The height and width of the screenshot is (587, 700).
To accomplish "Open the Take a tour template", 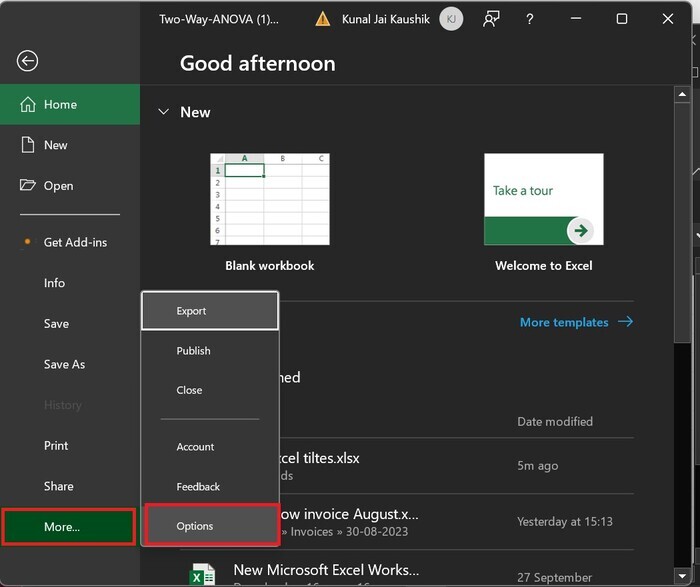I will [543, 200].
